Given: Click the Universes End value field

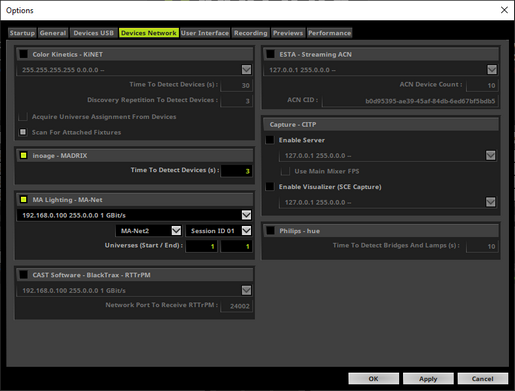Looking at the screenshot, I should click(x=236, y=246).
